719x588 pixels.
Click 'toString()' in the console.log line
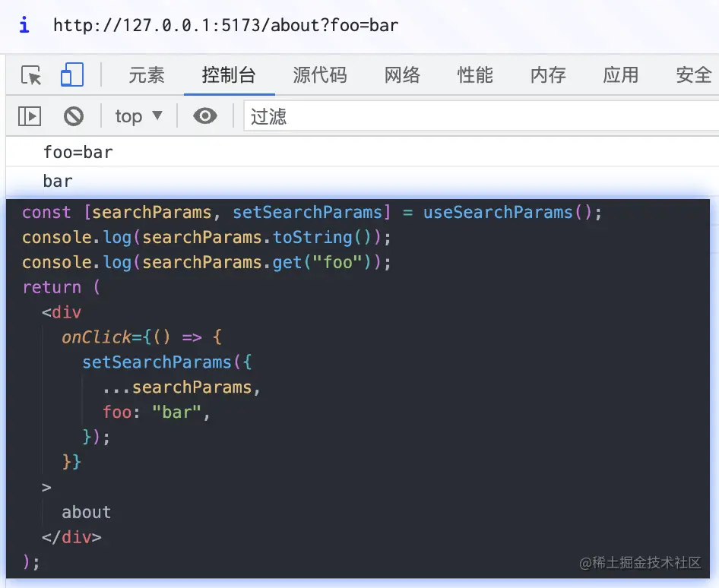click(322, 237)
